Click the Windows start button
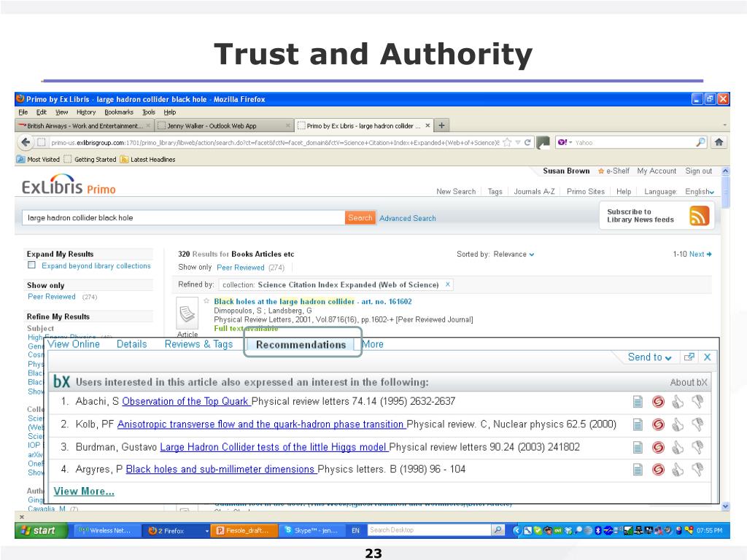This screenshot has width=747, height=560. click(41, 531)
